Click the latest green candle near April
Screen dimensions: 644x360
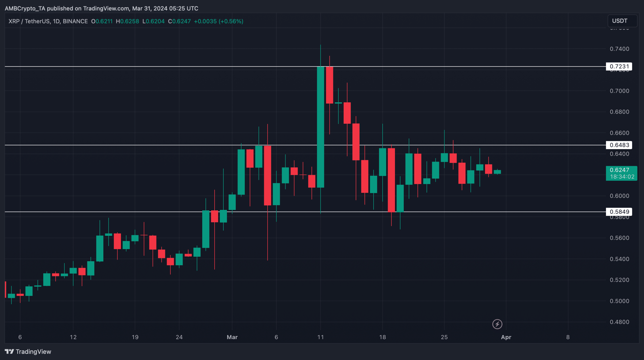pyautogui.click(x=497, y=172)
